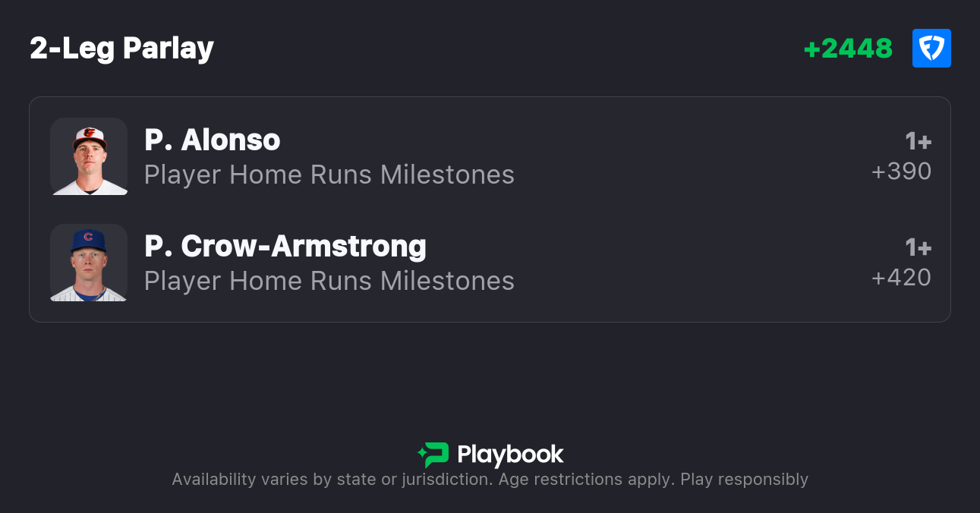Select the +420 odds for Crow-Armstrong
This screenshot has width=980, height=513.
(901, 278)
